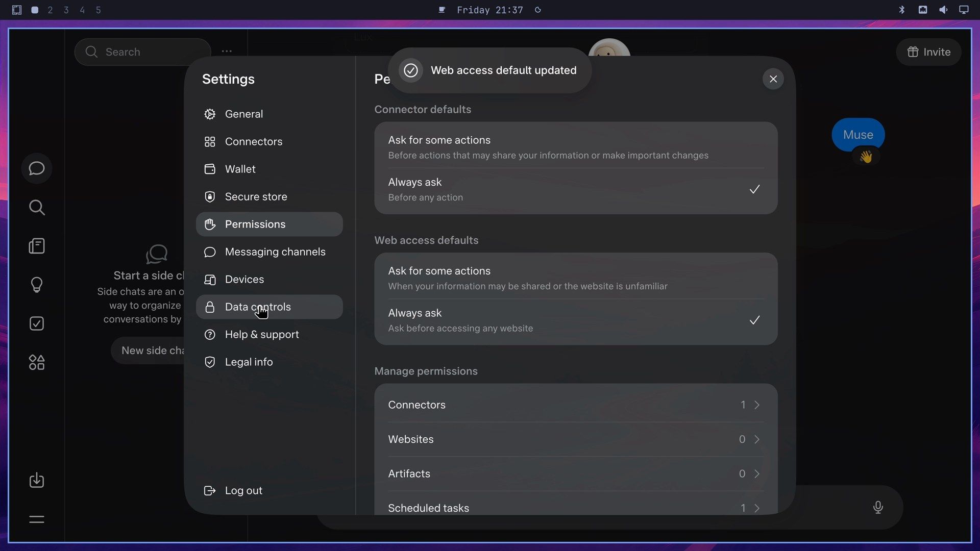Screen dimensions: 980x551
Task: Select the Permissions settings section
Action: [269, 224]
